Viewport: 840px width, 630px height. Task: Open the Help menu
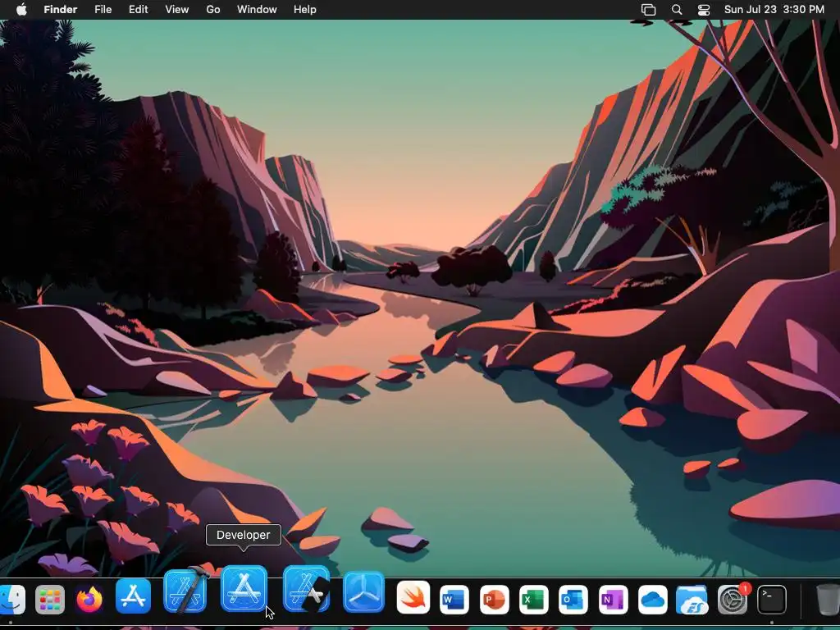[305, 10]
